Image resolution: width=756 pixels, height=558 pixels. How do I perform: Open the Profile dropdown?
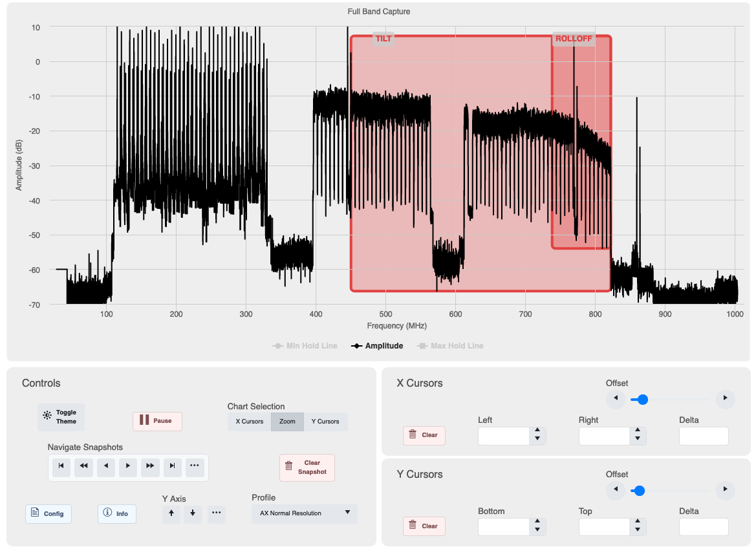point(304,514)
